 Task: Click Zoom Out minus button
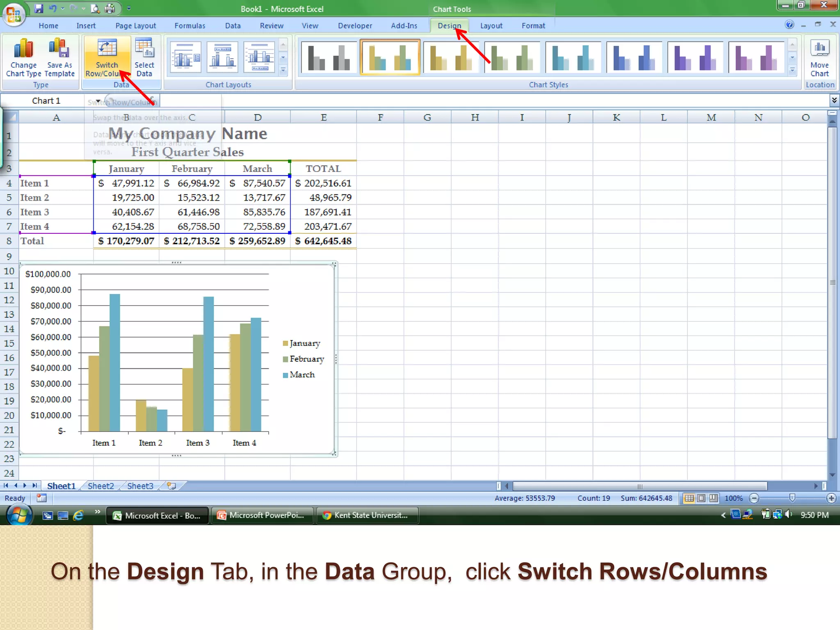[x=754, y=498]
